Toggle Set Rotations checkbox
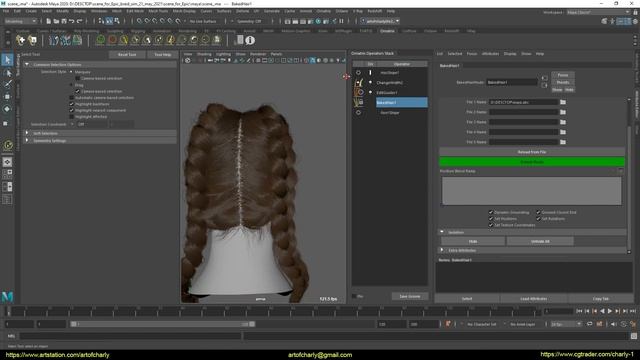The height and width of the screenshot is (360, 640). pyautogui.click(x=538, y=219)
